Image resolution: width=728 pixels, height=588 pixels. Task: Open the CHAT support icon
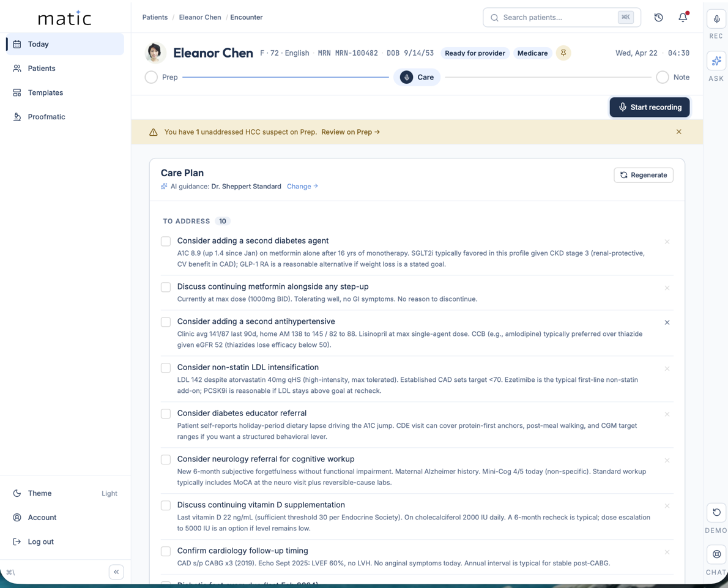click(716, 554)
